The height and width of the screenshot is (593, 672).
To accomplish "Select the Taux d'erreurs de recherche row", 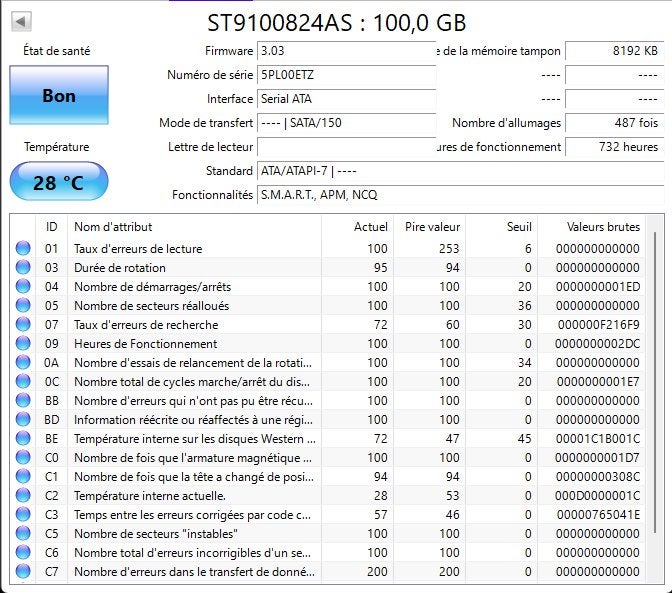I will pos(328,324).
